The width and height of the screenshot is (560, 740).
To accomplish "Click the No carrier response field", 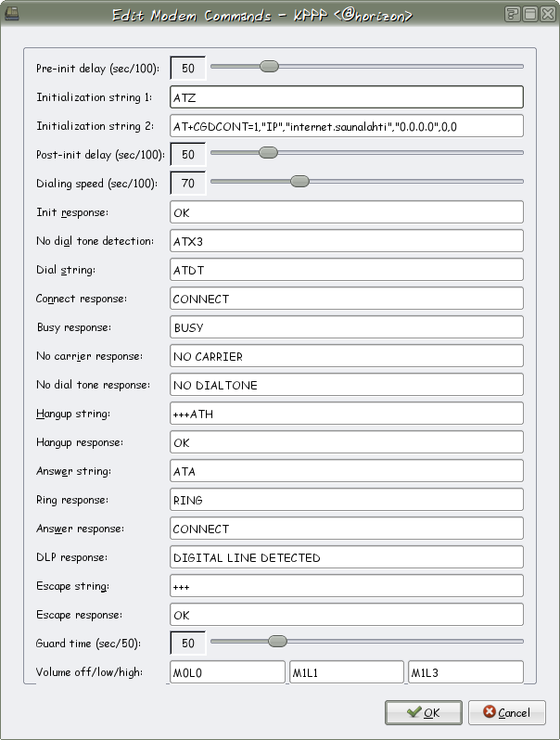I will (x=347, y=356).
